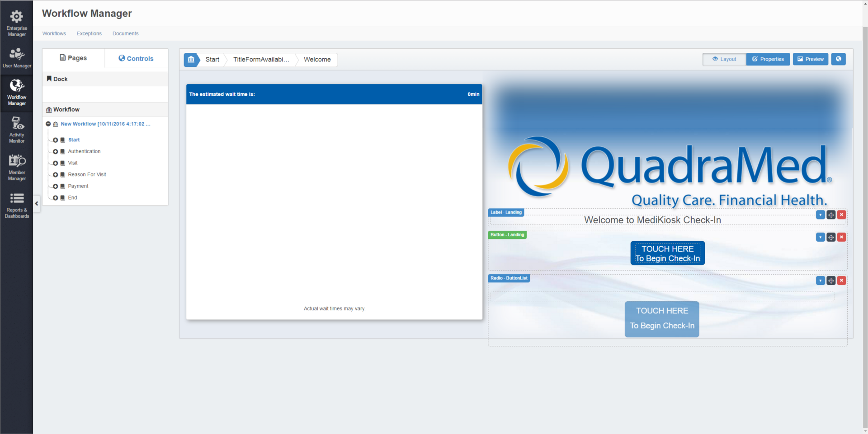Open Activity Monitor in the sidebar
868x434 pixels.
(17, 130)
